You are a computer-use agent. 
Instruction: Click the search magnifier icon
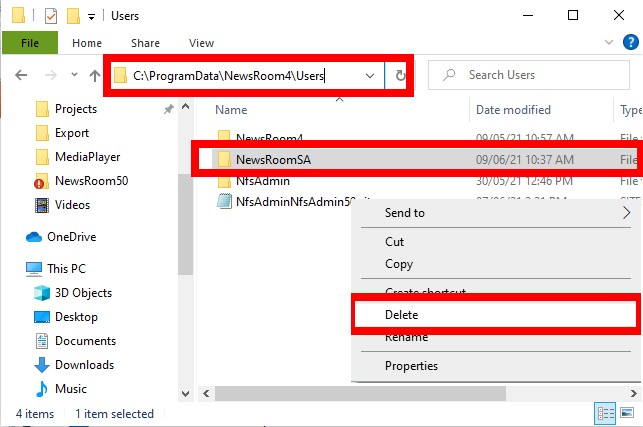(449, 75)
